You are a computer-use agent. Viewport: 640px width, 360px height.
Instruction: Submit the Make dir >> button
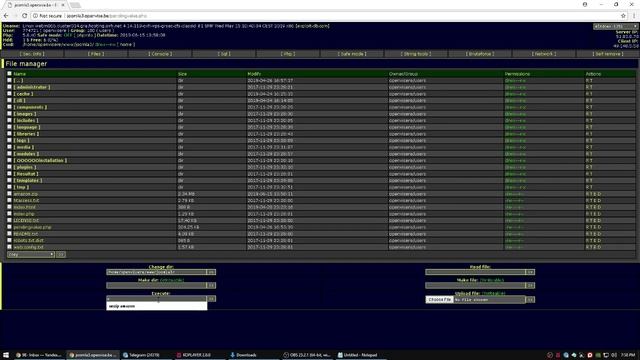tap(211, 285)
